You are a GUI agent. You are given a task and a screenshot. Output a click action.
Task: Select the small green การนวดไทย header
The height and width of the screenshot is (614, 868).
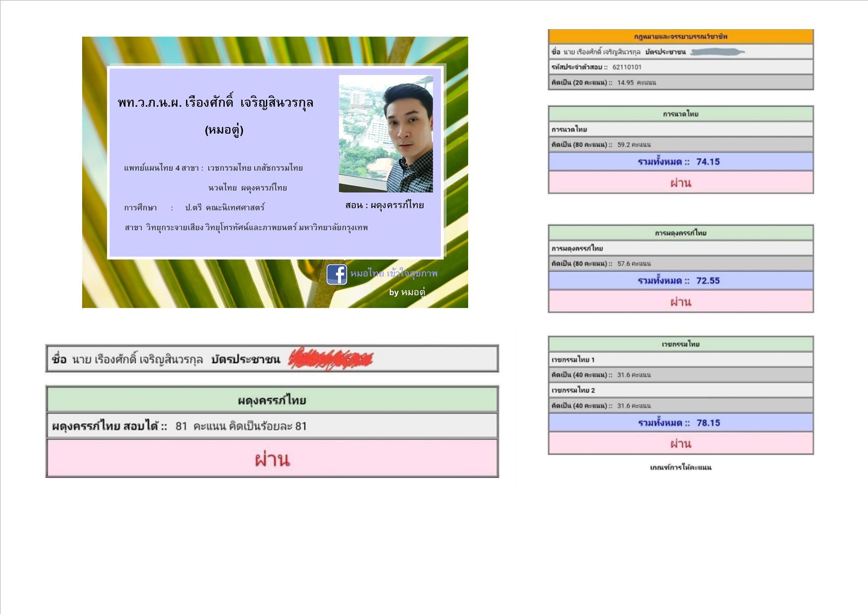680,114
